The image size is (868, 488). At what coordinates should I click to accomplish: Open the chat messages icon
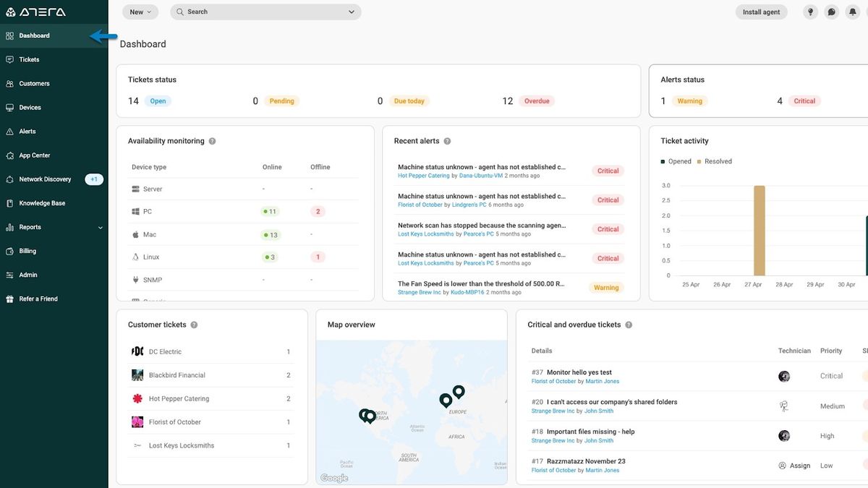[832, 12]
